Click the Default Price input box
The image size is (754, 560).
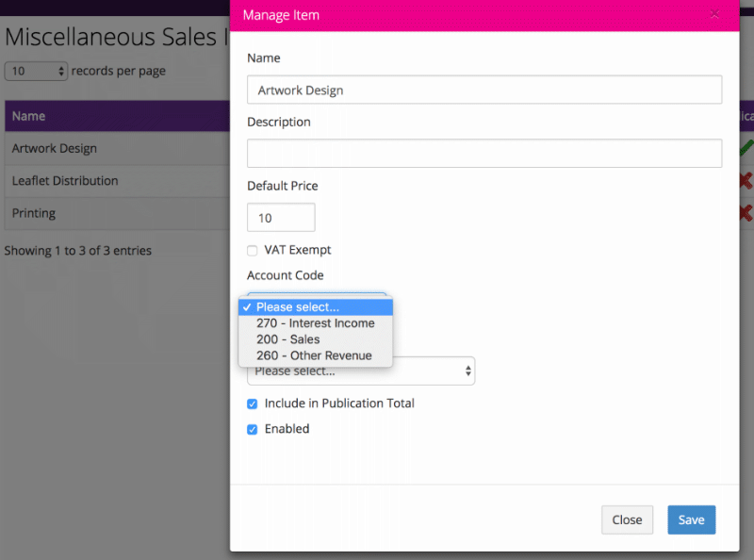tap(281, 218)
